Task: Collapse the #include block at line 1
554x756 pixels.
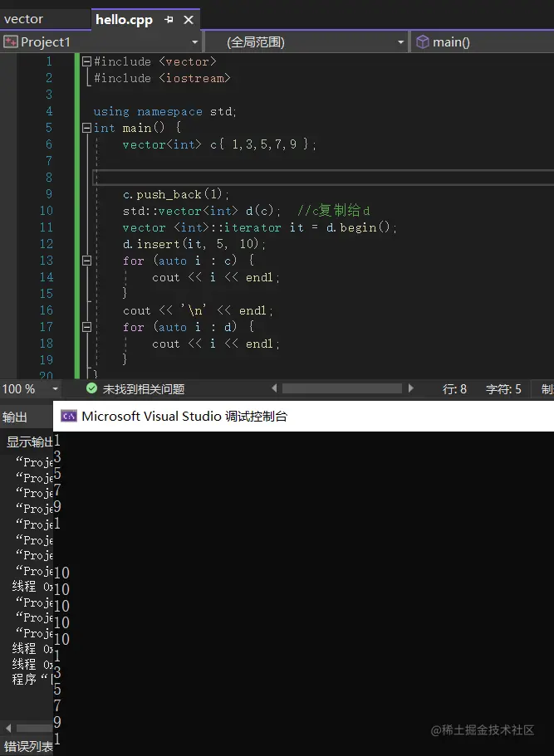Action: point(87,61)
